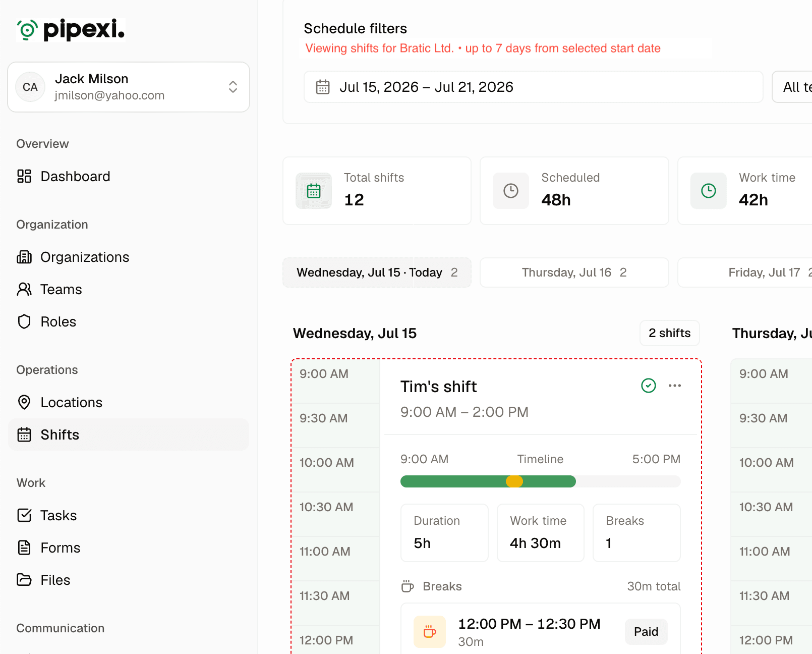The height and width of the screenshot is (654, 812).
Task: Click the yellow break marker on timeline
Action: tap(514, 481)
